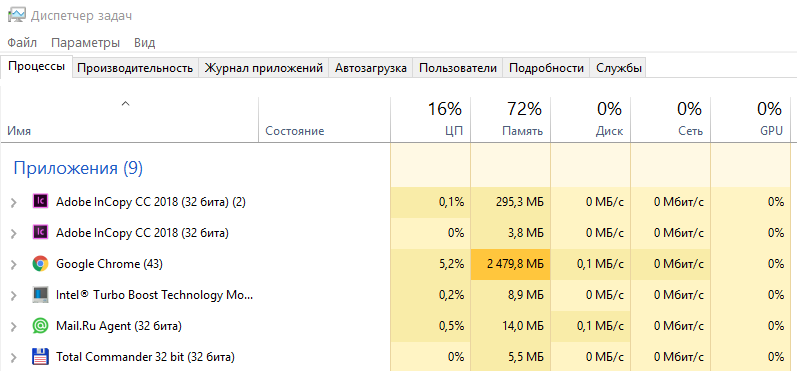This screenshot has height=371, width=797.
Task: Select the Google Chrome icon in process list
Action: tap(40, 264)
